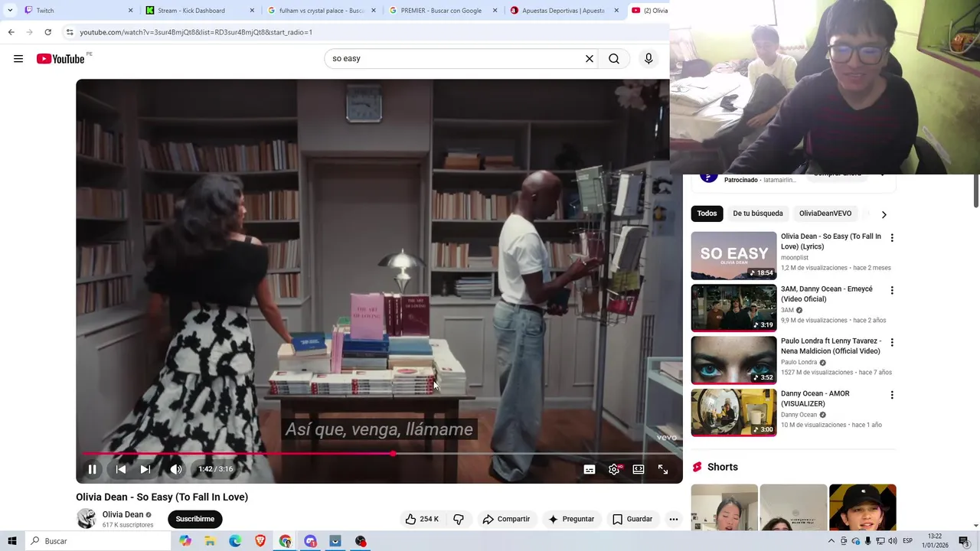Open more actions ellipsis below video
980x551 pixels.
(x=674, y=519)
